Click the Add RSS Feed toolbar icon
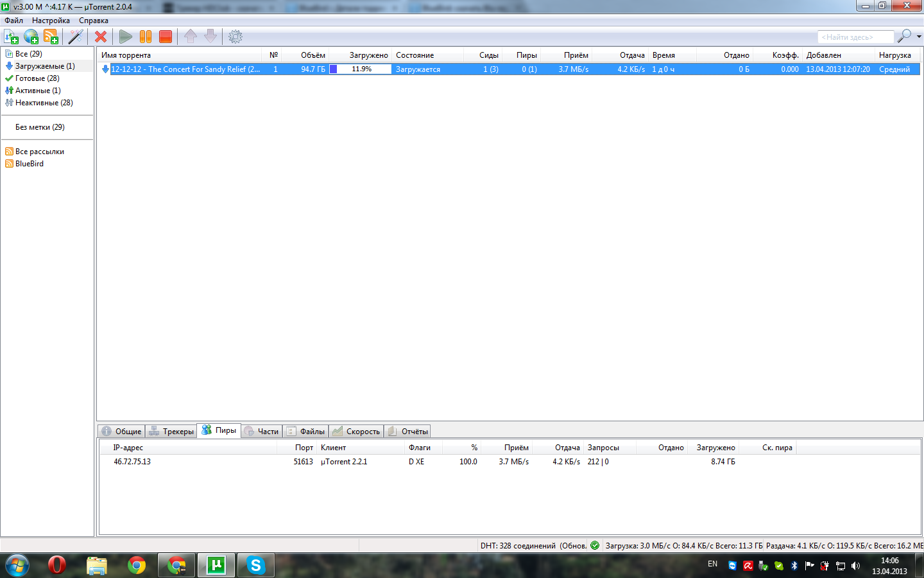This screenshot has height=578, width=924. click(x=51, y=37)
